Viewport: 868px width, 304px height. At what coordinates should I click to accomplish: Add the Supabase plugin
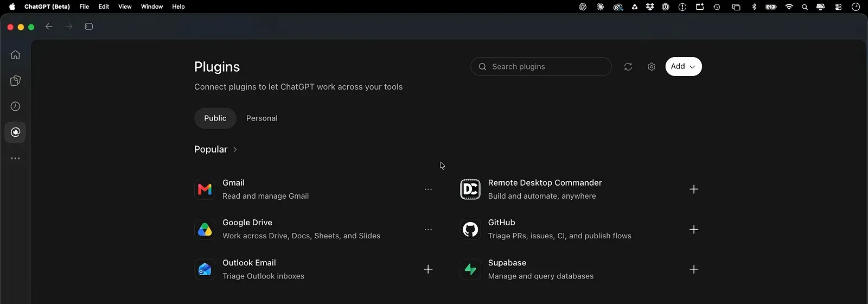tap(694, 269)
